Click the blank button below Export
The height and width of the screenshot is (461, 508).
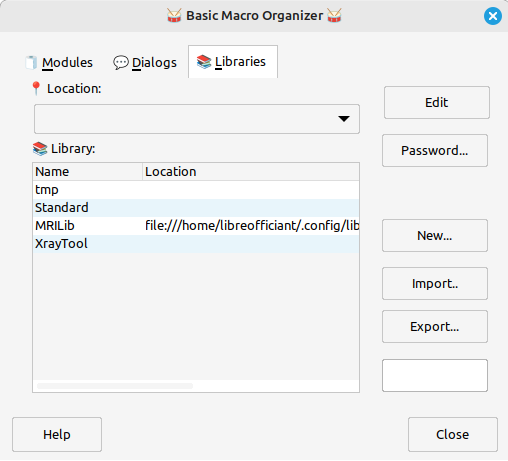[435, 376]
